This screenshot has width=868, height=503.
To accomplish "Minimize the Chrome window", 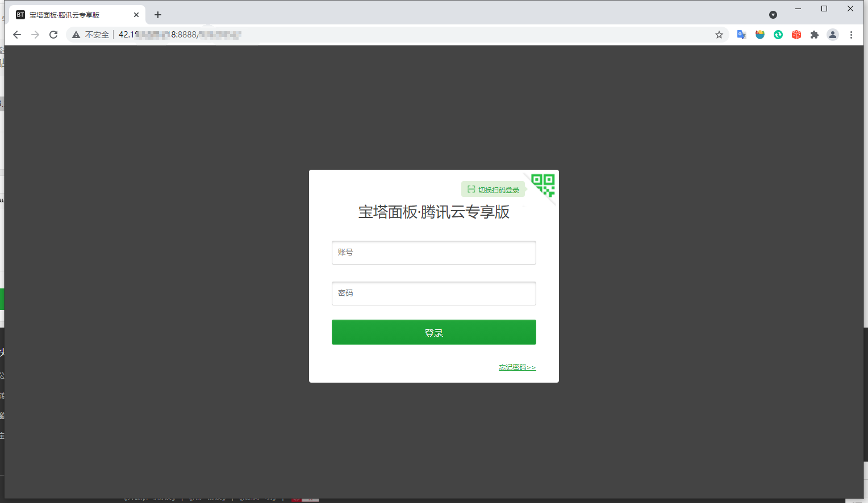I will click(x=798, y=9).
